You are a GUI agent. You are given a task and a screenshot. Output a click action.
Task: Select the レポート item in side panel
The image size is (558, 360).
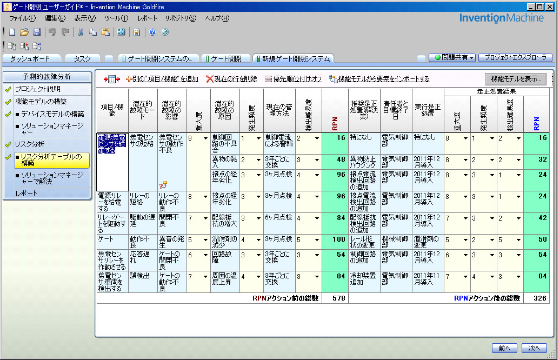tap(26, 193)
